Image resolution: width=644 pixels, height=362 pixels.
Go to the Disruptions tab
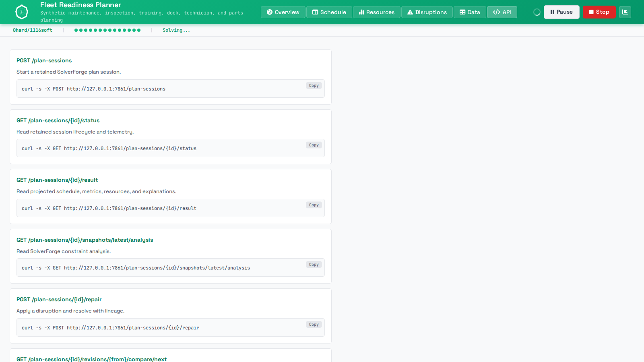pos(427,12)
